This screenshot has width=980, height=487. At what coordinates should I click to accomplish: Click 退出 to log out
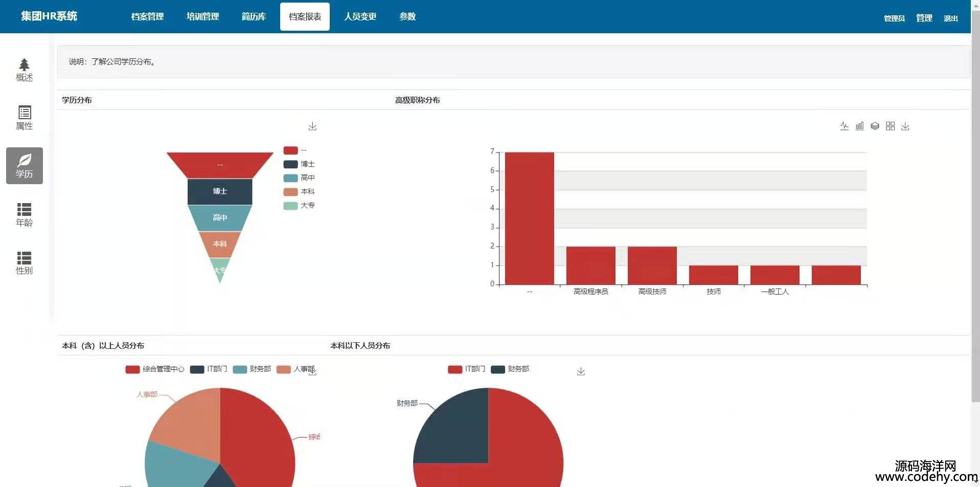950,18
